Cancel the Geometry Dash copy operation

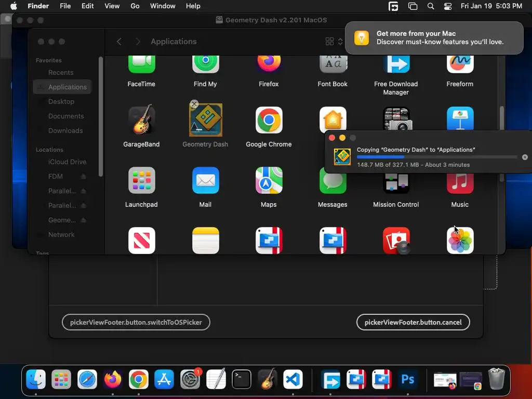click(525, 157)
